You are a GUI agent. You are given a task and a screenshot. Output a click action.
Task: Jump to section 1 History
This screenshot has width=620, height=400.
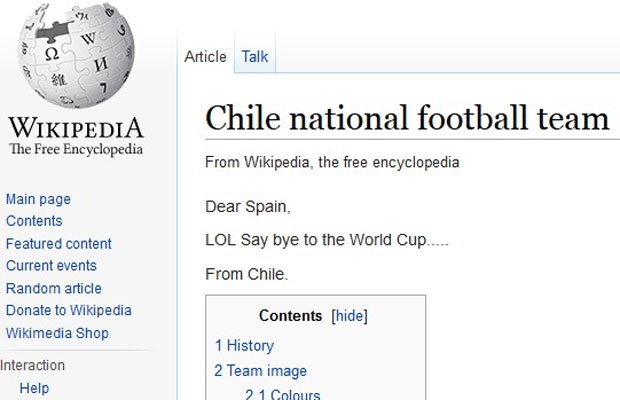click(244, 345)
